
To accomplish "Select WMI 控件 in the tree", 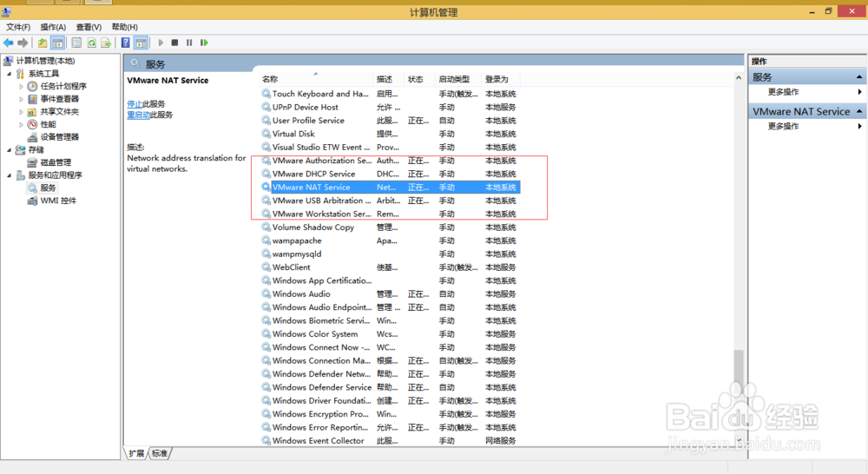I will click(58, 201).
